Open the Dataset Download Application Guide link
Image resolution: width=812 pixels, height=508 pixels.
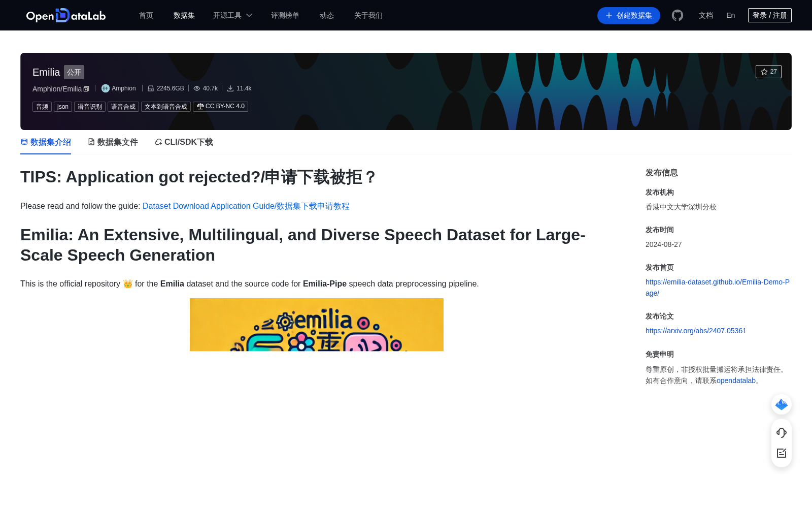(246, 206)
